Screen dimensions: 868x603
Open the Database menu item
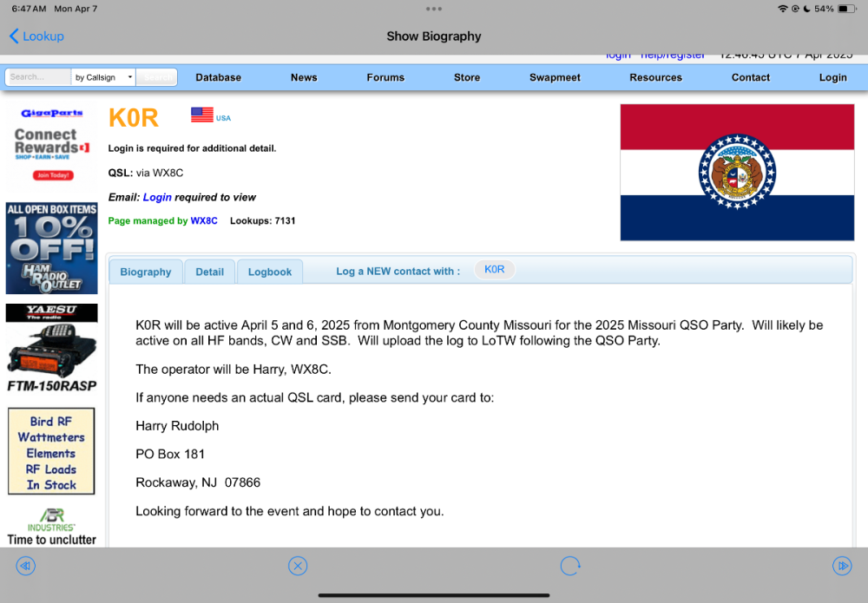[218, 77]
